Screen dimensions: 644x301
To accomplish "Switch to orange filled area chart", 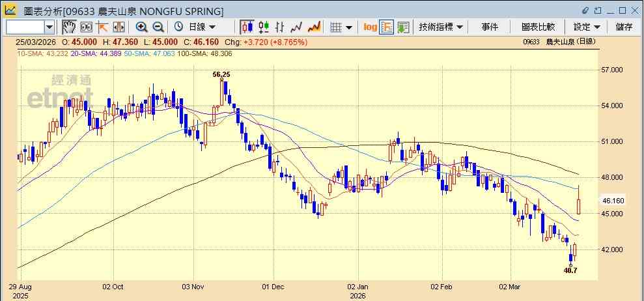I will [x=315, y=27].
